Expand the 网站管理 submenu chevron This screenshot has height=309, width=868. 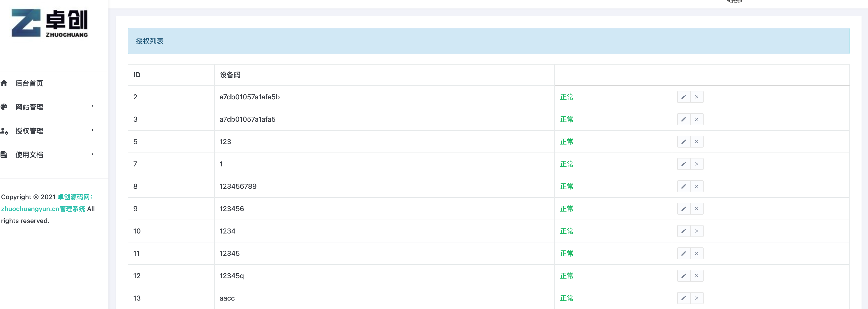click(x=92, y=106)
